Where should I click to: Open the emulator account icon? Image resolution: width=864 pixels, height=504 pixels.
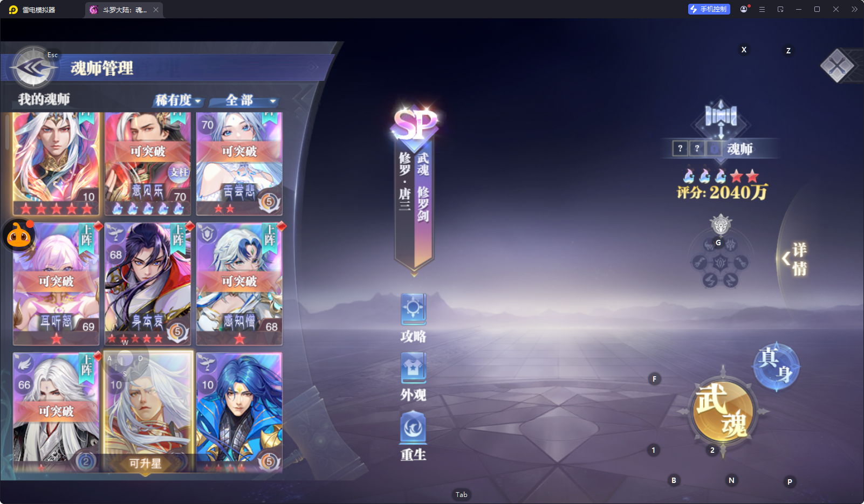tap(744, 9)
